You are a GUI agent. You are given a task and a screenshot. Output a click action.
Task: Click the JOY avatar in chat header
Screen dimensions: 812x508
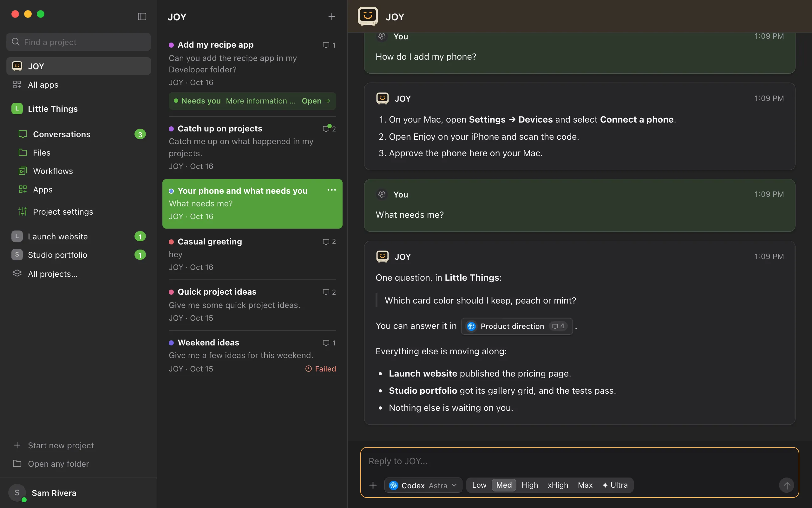pos(368,17)
